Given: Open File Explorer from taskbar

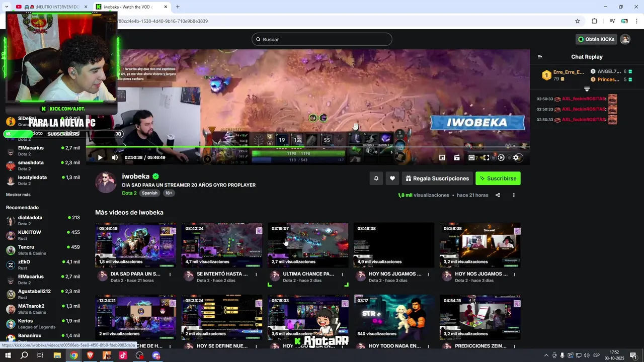Looking at the screenshot, I should (x=57, y=355).
